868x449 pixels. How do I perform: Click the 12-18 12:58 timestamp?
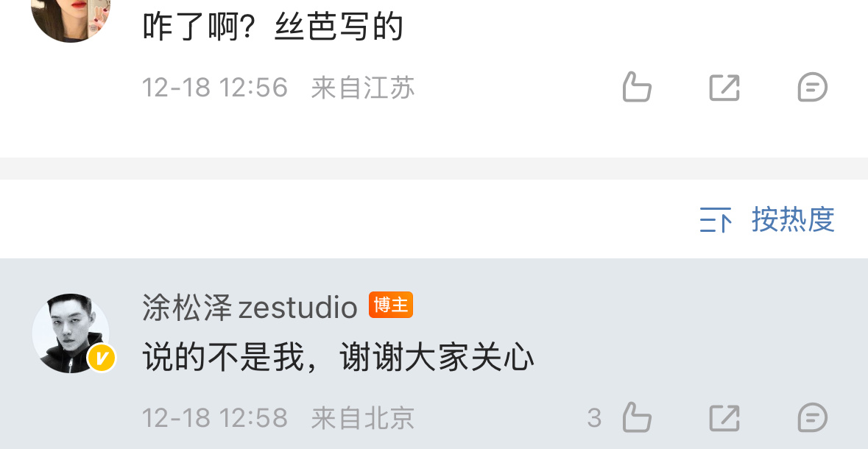pos(215,418)
